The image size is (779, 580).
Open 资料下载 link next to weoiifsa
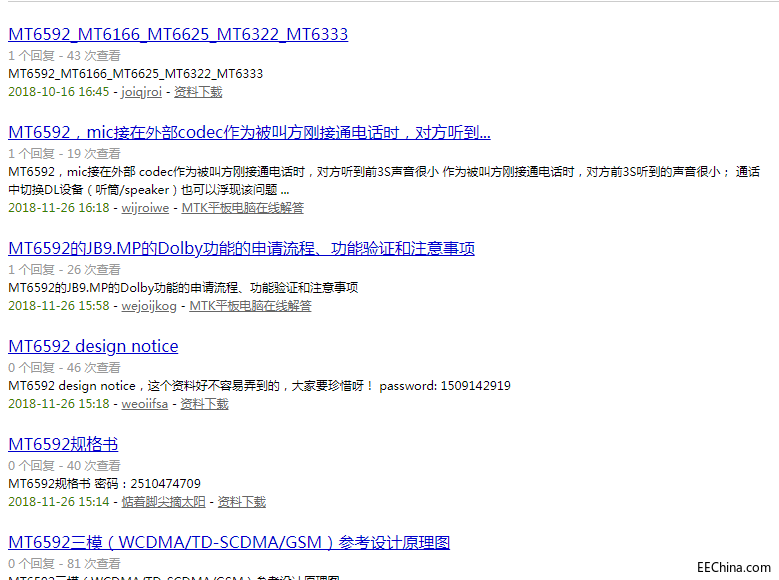(204, 404)
